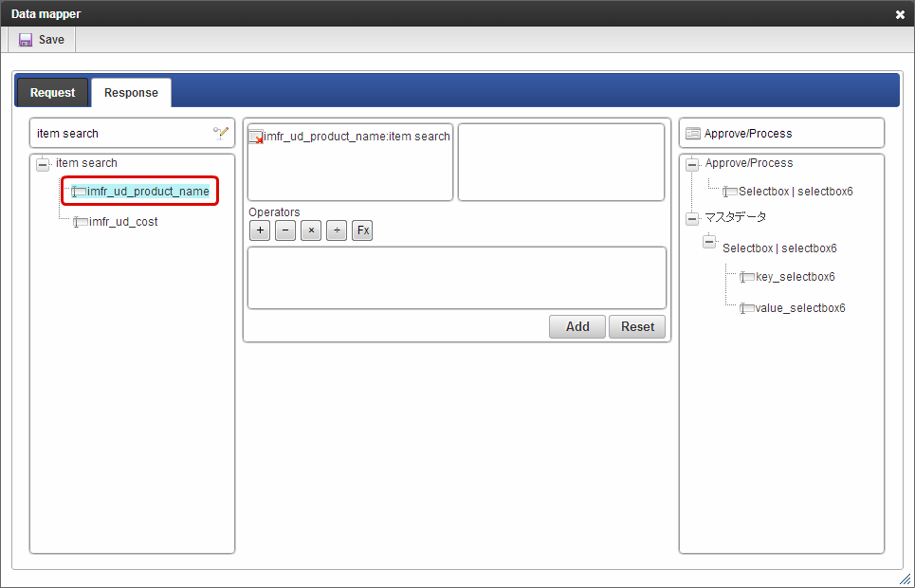The width and height of the screenshot is (915, 588).
Task: Click the field icon beside key_selectbox6
Action: 747,277
